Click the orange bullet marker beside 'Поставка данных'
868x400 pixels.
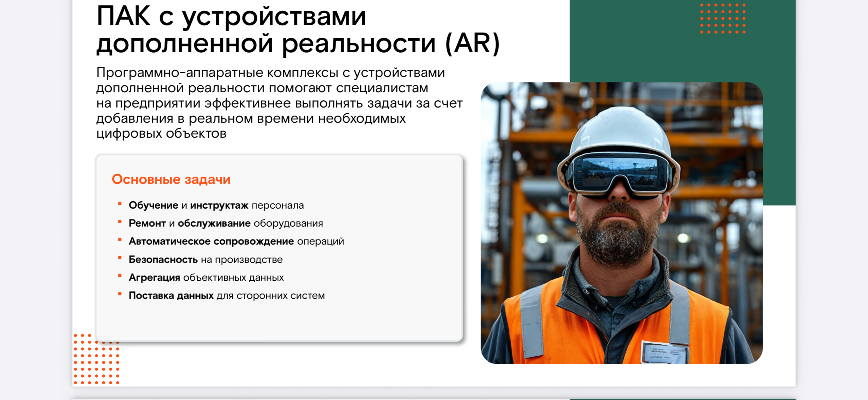[120, 294]
